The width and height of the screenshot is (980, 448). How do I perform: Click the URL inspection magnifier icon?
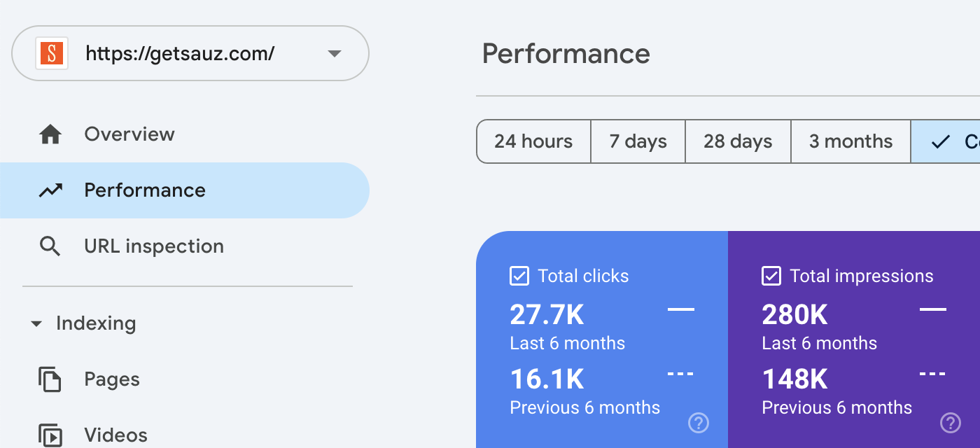50,246
